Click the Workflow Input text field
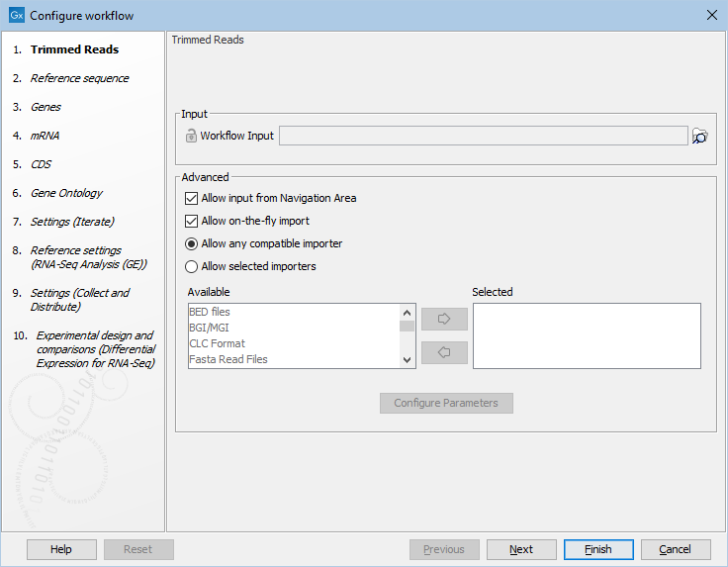728x567 pixels. coord(483,136)
